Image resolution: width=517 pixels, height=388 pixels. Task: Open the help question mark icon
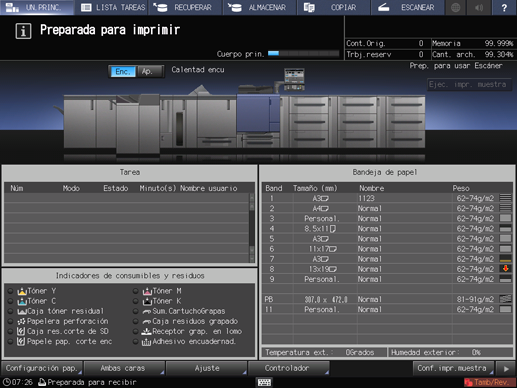[504, 7]
